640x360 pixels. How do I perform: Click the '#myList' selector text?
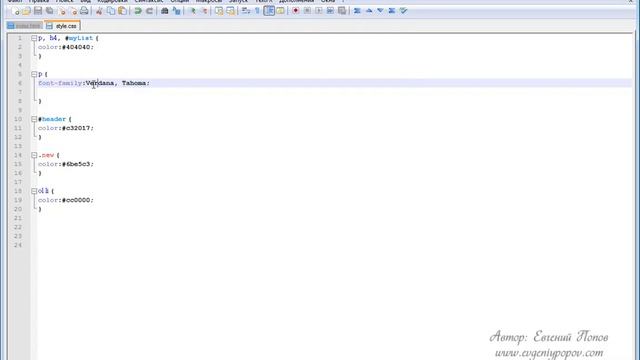(x=79, y=38)
